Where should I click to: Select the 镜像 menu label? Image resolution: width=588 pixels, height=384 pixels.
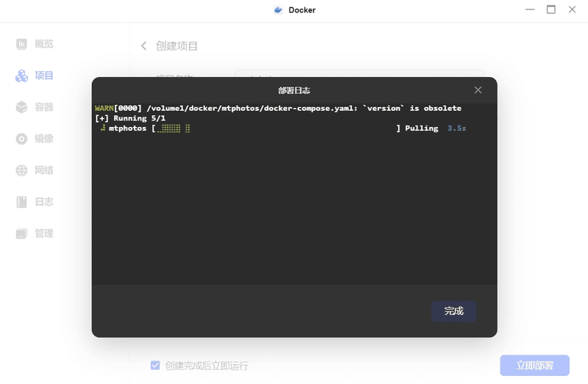44,139
